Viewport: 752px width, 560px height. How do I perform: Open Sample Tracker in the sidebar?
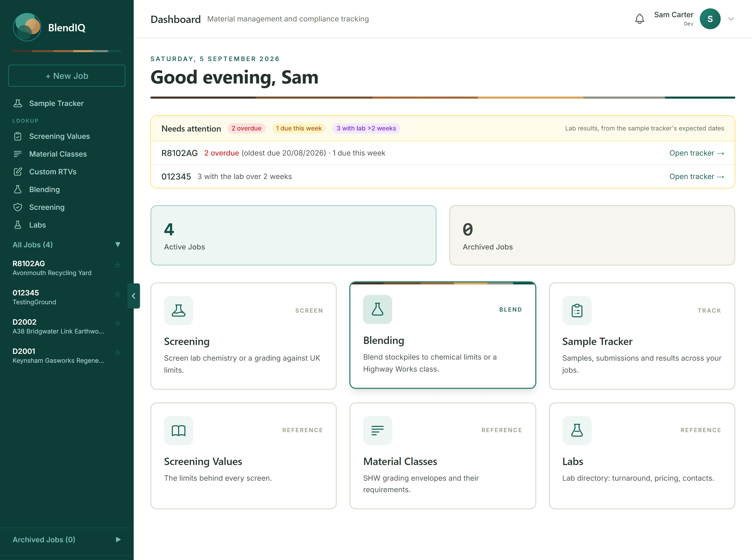click(67, 103)
